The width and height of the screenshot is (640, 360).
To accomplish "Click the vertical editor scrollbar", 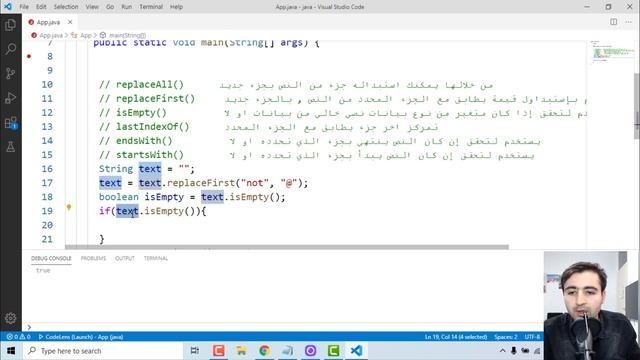I will point(637,106).
